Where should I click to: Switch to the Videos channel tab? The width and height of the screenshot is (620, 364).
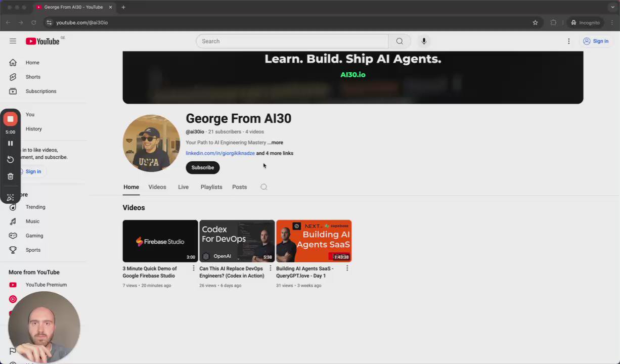click(x=157, y=187)
